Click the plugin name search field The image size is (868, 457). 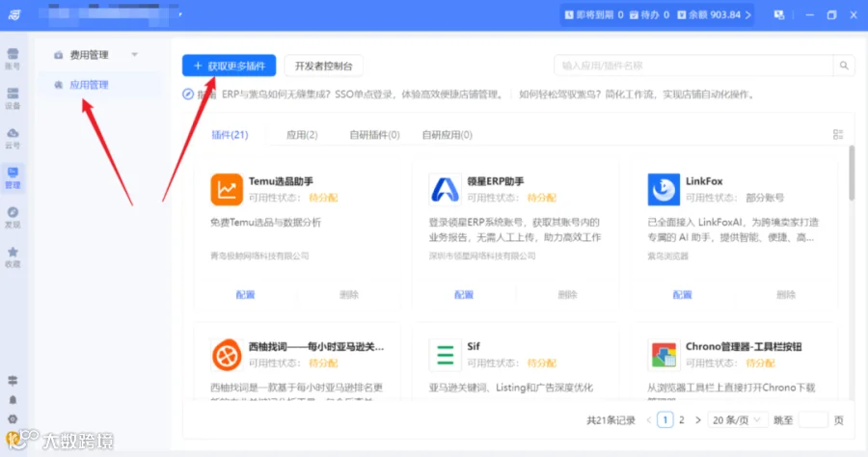(693, 66)
